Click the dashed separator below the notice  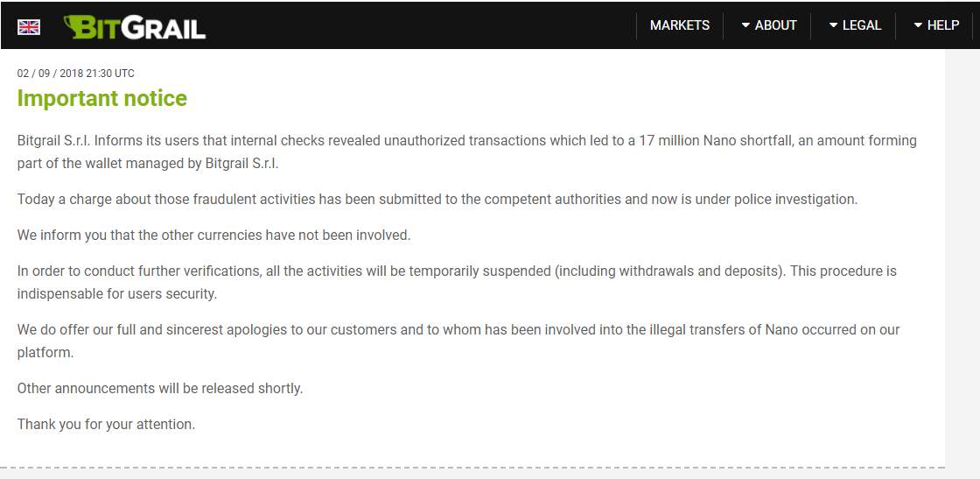click(472, 467)
